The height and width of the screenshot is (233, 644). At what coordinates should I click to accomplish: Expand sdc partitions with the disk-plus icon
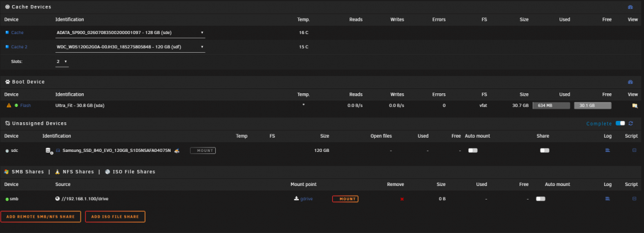[x=50, y=151]
